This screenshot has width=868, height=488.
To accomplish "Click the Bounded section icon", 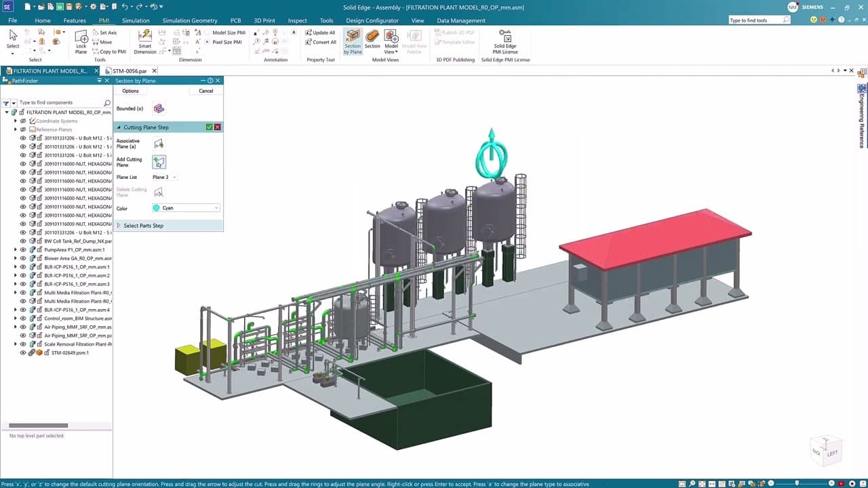I will tap(159, 108).
